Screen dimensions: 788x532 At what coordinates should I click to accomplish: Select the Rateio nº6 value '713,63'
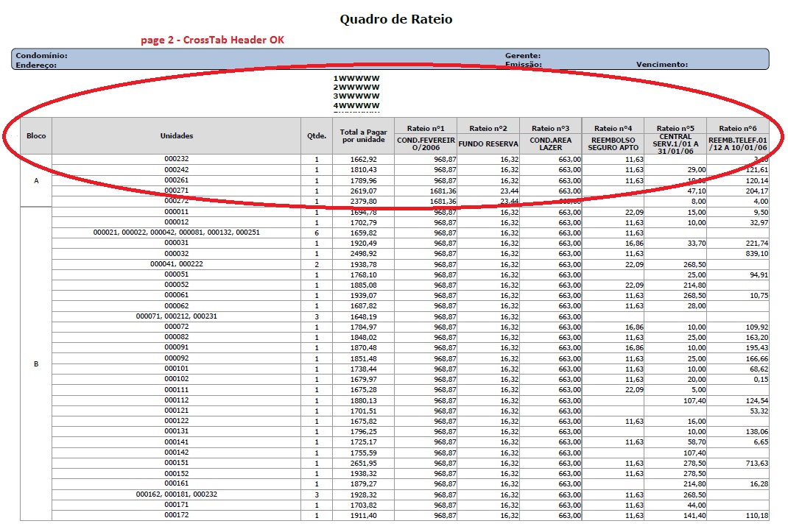click(738, 463)
